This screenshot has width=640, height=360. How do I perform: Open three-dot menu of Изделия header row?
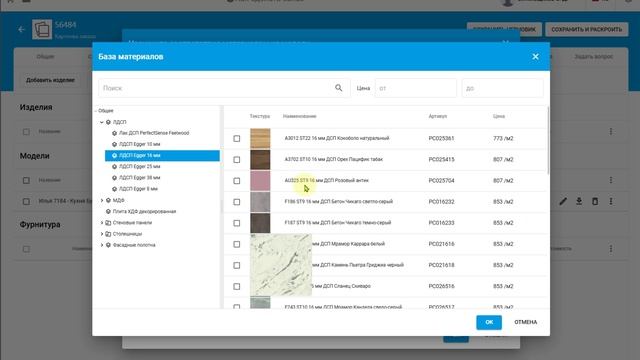point(611,131)
